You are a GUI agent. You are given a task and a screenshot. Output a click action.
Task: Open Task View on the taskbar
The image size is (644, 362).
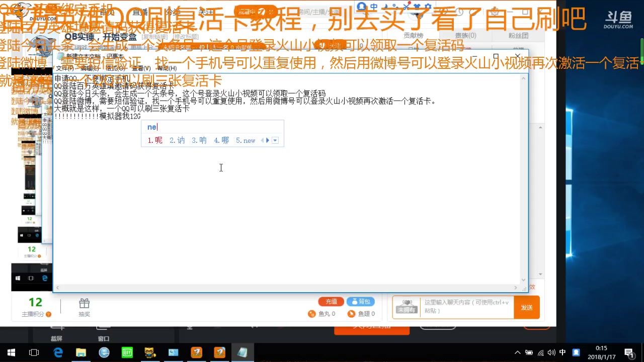tap(34, 352)
